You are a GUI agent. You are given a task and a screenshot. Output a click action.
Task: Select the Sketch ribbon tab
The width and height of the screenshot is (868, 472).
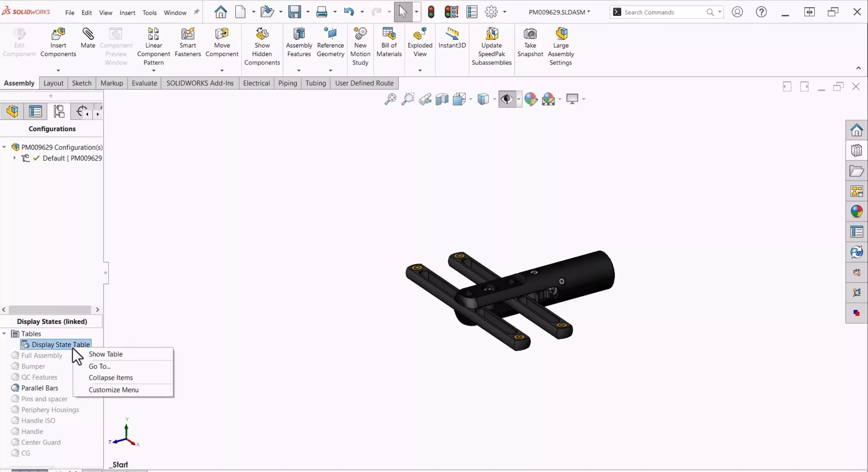(x=81, y=83)
